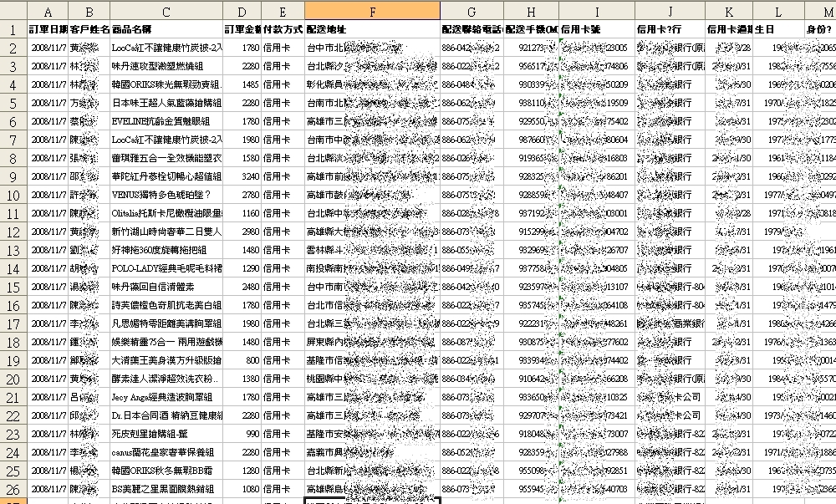Select row 10 header number
This screenshot has width=836, height=504.
(x=13, y=195)
